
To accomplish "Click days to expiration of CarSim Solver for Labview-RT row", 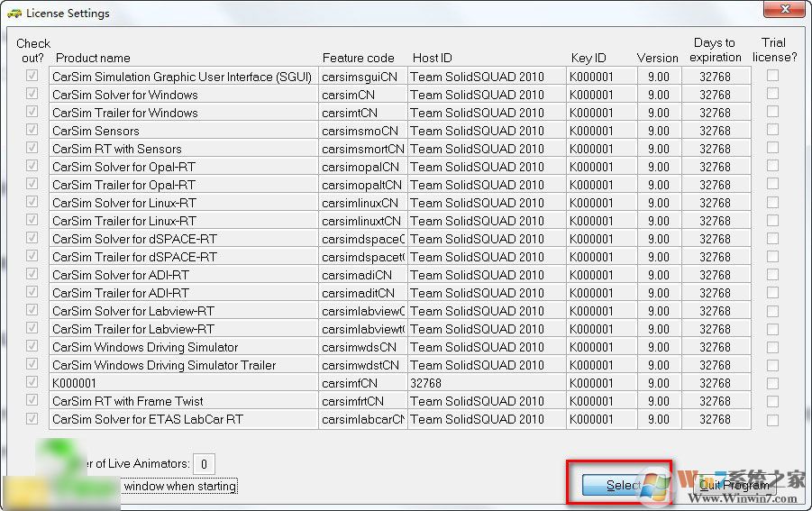I will (x=716, y=311).
